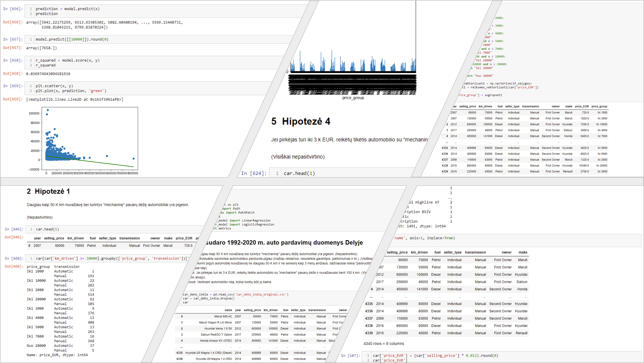Screen dimensions: 644x363
Task: Select output value 0.036974943094581936
Action: click(x=48, y=74)
